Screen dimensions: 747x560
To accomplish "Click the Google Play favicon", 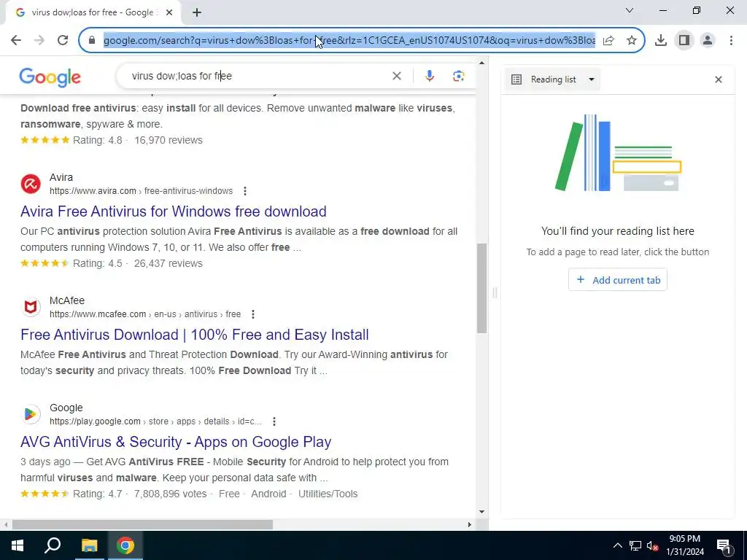I will (31, 414).
